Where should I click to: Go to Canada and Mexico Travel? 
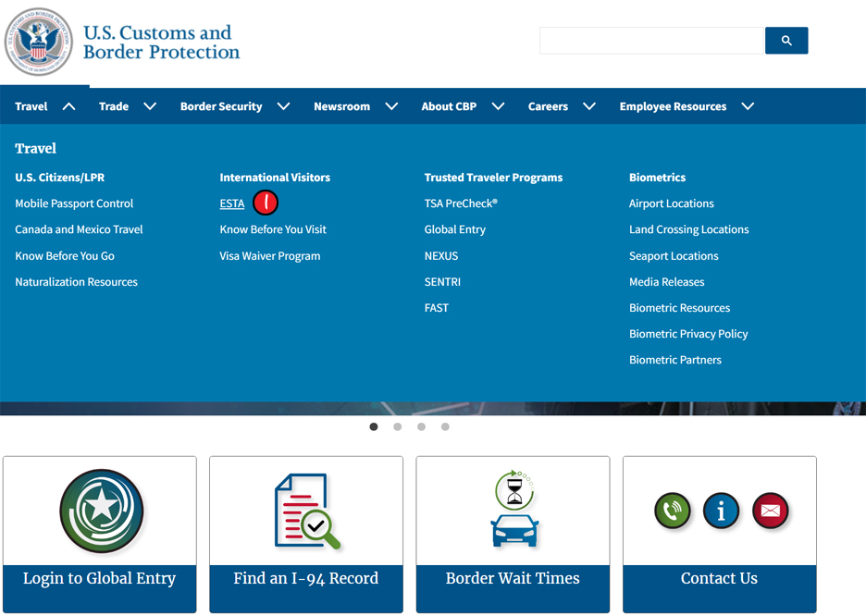pyautogui.click(x=79, y=229)
